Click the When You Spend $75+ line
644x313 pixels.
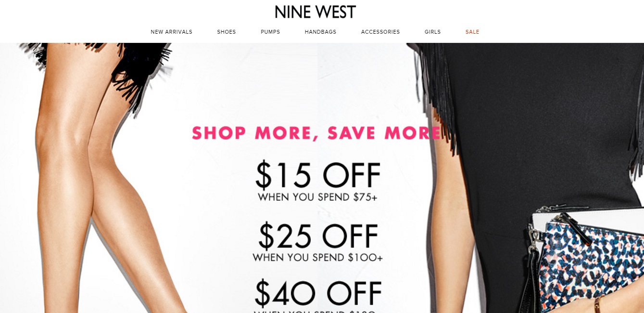click(x=317, y=197)
